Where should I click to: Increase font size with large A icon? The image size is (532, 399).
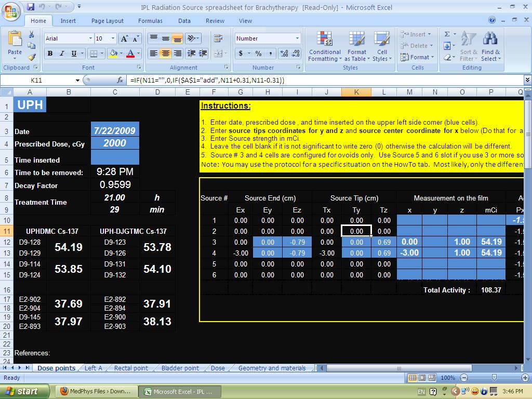click(124, 38)
